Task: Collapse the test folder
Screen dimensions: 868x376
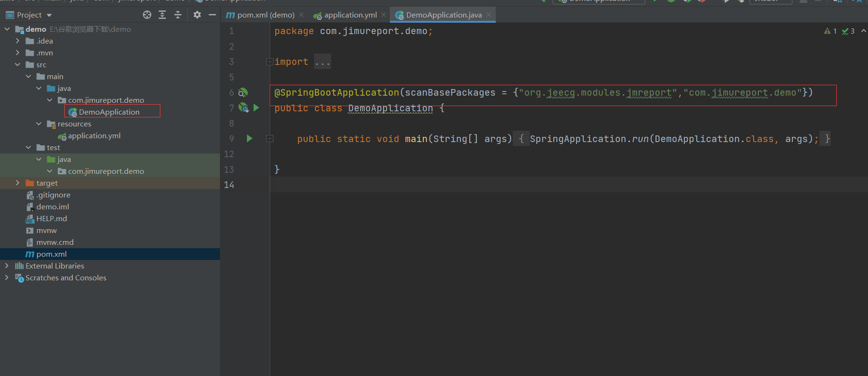Action: pyautogui.click(x=28, y=148)
